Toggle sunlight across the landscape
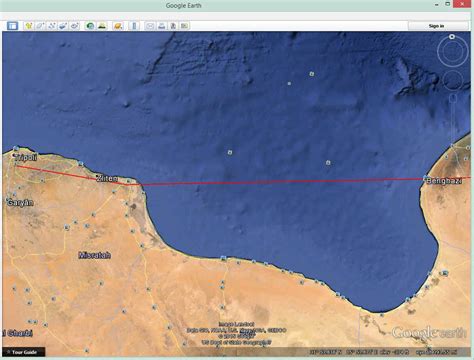This screenshot has width=474, height=360. [102, 26]
